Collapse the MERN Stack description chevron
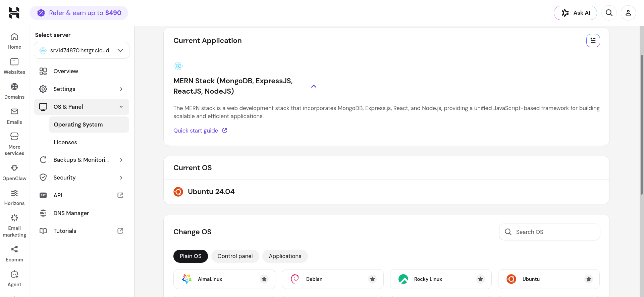This screenshot has height=297, width=644. [x=314, y=86]
